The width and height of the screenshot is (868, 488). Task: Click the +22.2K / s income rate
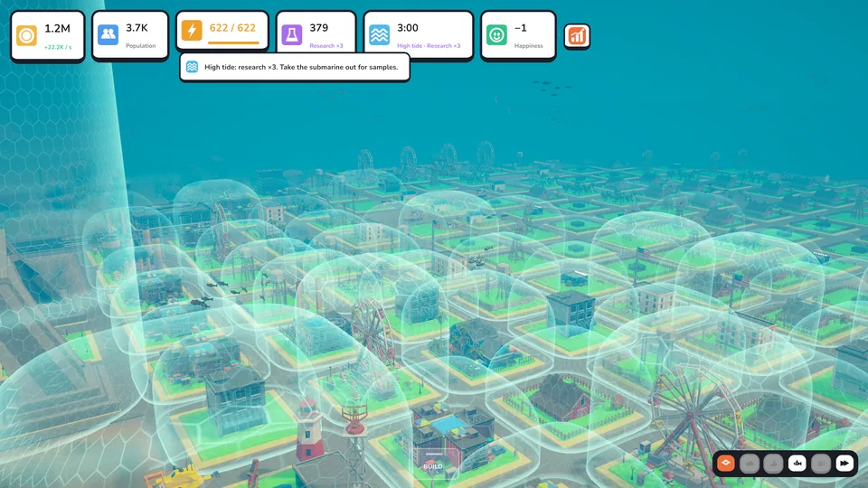click(58, 47)
